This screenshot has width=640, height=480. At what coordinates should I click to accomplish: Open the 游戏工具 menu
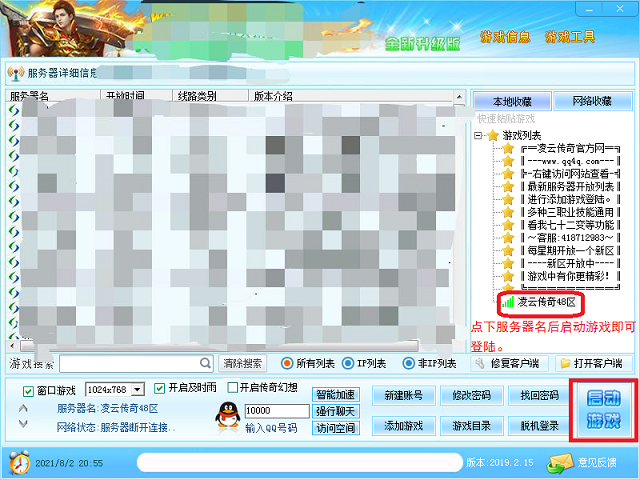(x=570, y=37)
